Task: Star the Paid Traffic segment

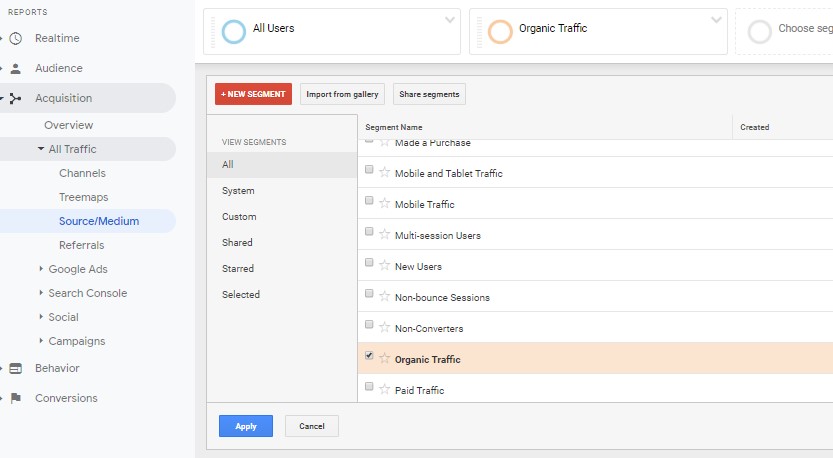Action: pyautogui.click(x=385, y=389)
